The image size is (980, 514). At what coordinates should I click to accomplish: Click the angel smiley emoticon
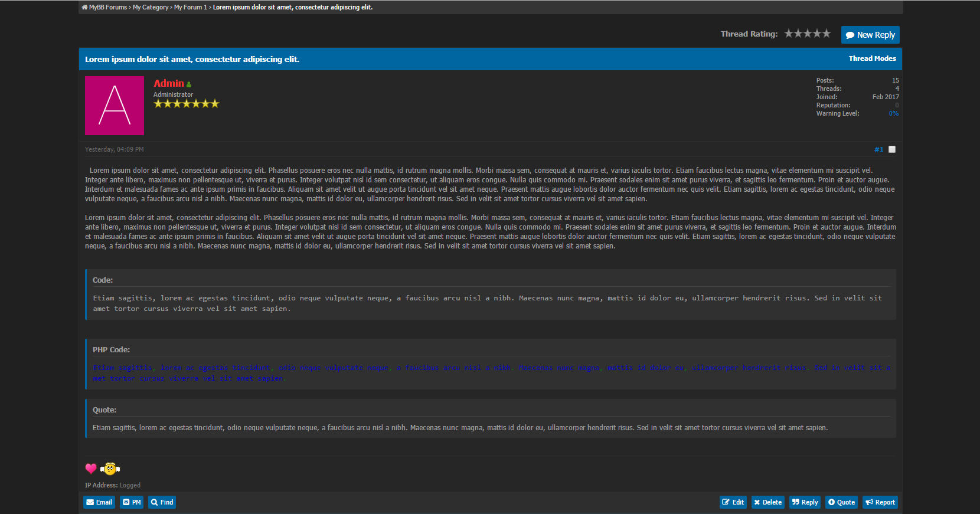tap(110, 469)
